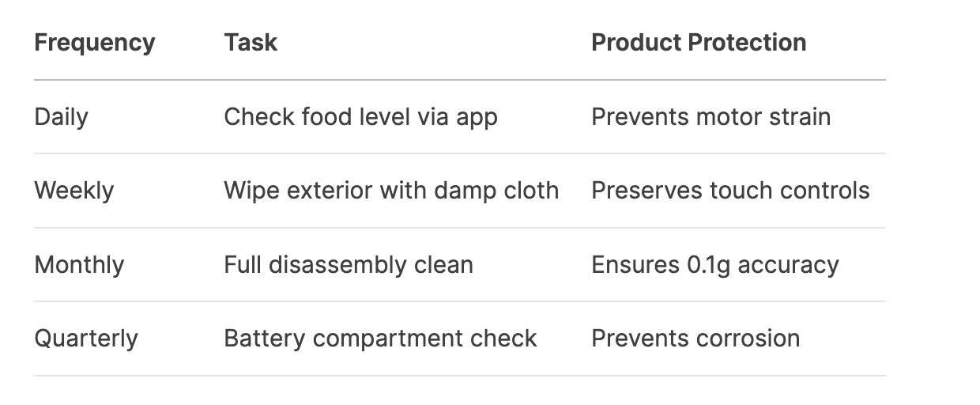
Task: Click the Frequency column header
Action: (94, 43)
